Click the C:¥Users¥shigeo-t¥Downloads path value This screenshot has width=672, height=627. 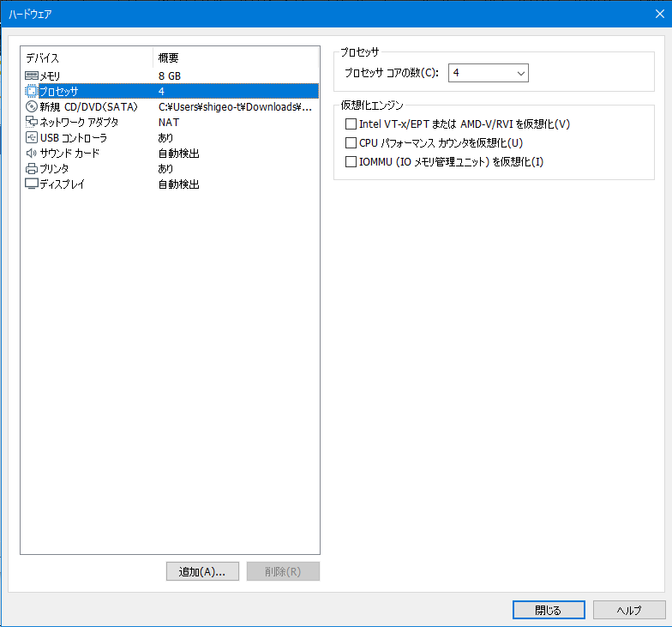pyautogui.click(x=235, y=106)
